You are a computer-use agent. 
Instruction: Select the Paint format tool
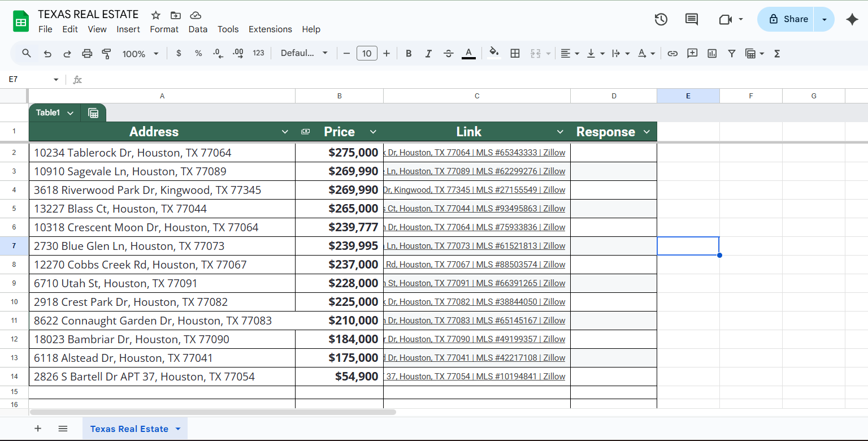tap(107, 53)
